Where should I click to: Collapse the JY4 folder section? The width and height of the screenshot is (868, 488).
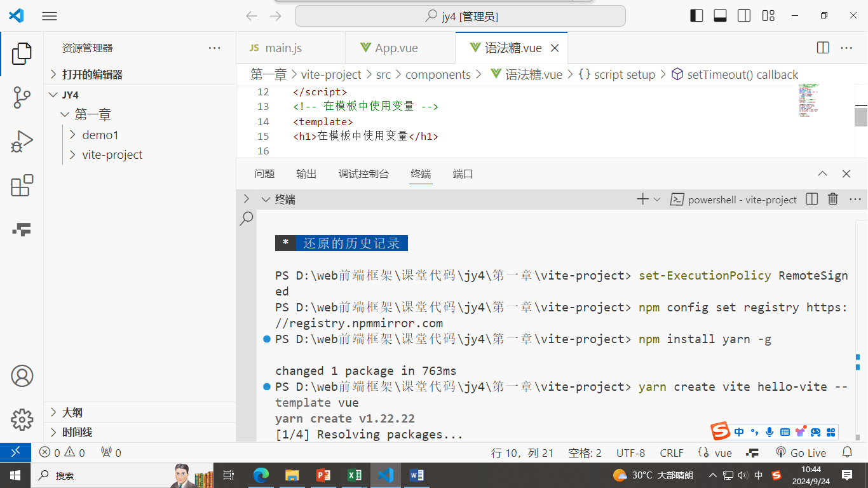[x=140, y=95]
